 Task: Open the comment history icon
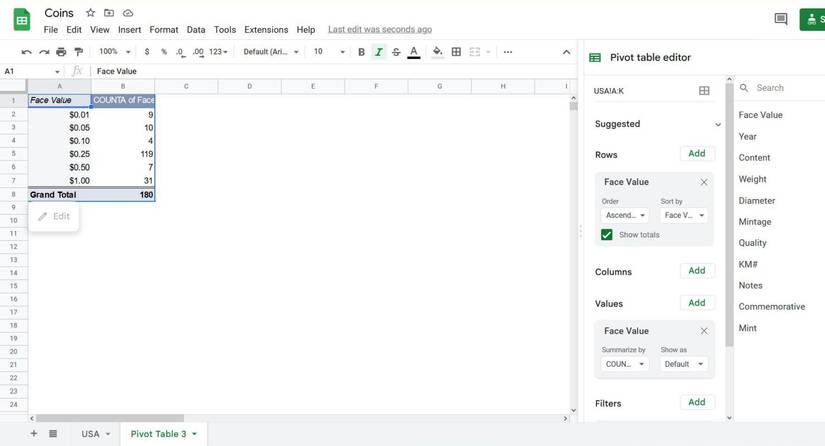point(781,19)
